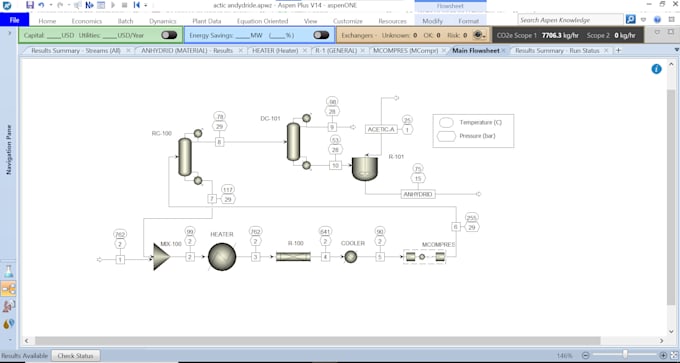Select the R-101 reactor vessel block
680x363 pixels.
click(x=365, y=169)
